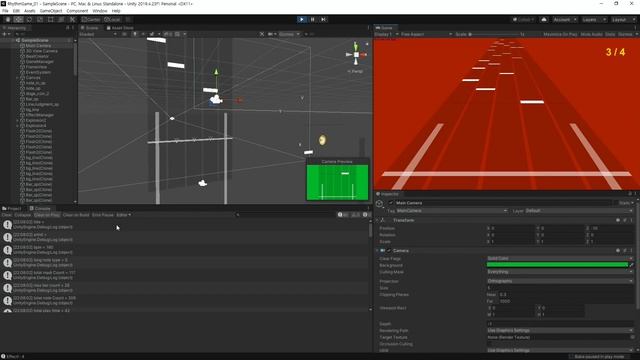Viewport: 640px width, 360px height.
Task: Open the cloud services icon
Action: click(x=544, y=19)
